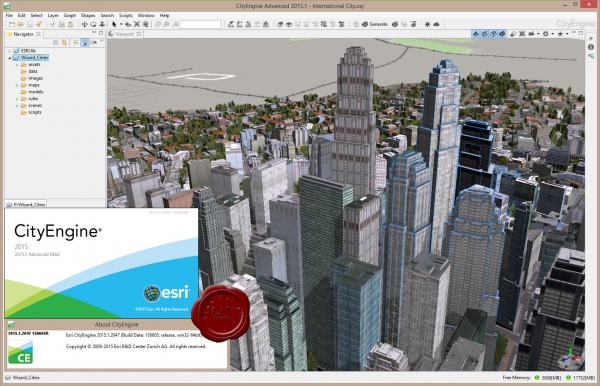Viewport: 600px width, 386px height.
Task: Click the Frame all icon in main toolbar
Action: coord(137,24)
